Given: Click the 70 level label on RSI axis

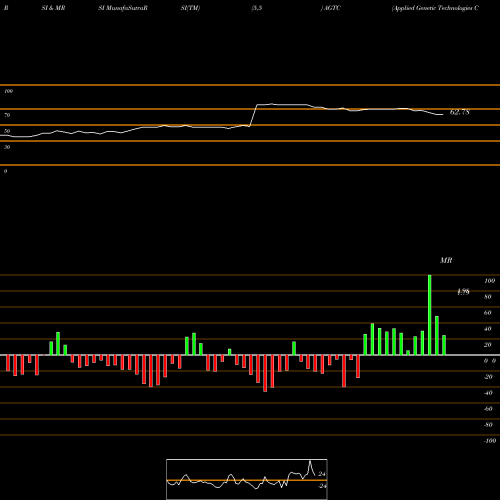Looking at the screenshot, I should click(x=7, y=115).
